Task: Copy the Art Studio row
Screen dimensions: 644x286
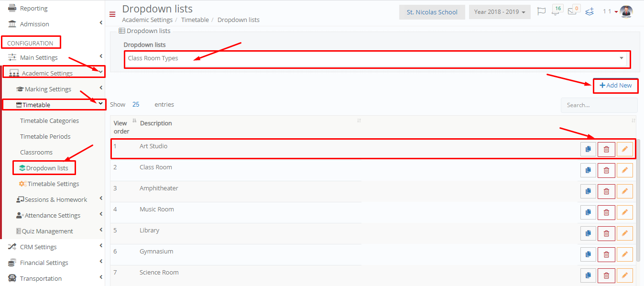Action: 588,149
